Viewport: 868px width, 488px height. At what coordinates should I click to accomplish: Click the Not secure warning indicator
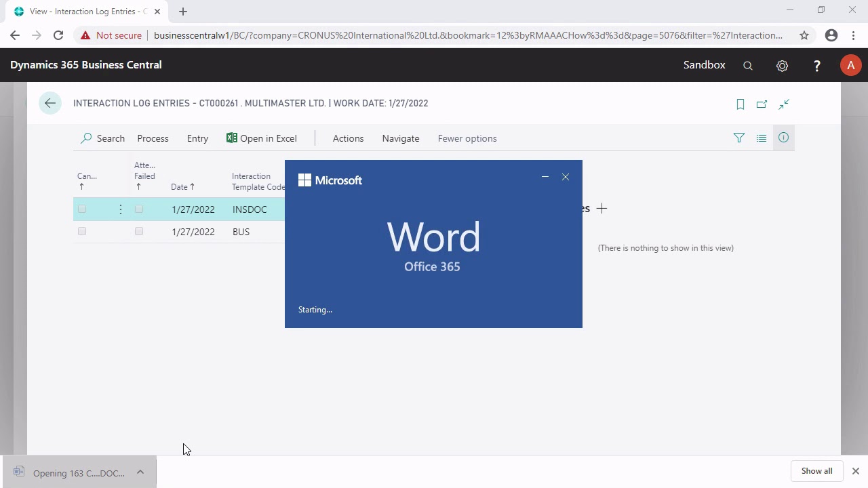[x=111, y=35]
